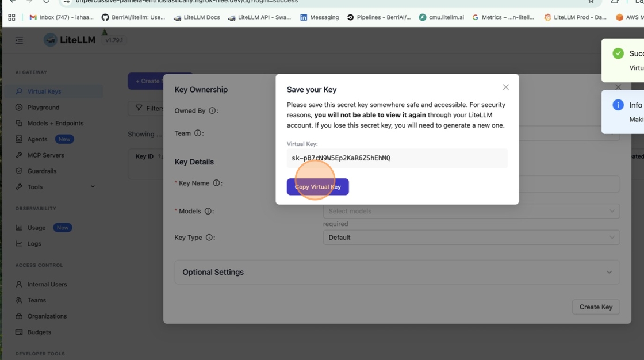Open Models + Endpoints page
Image resolution: width=644 pixels, height=360 pixels.
coord(55,123)
